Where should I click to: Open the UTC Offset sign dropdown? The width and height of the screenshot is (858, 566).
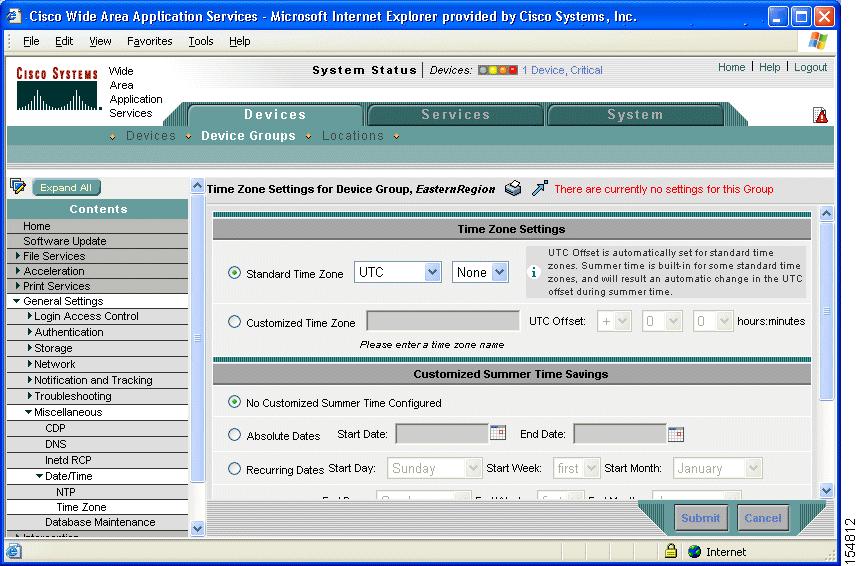614,321
